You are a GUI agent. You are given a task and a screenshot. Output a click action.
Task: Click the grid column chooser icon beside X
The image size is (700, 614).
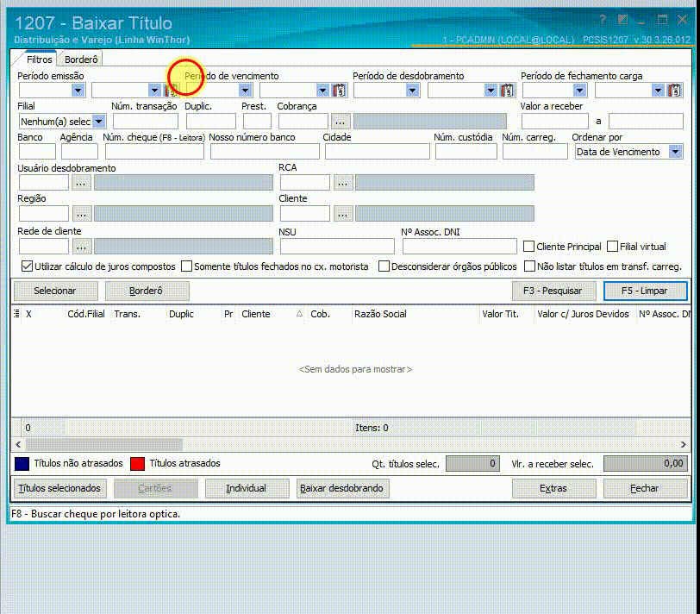click(16, 314)
